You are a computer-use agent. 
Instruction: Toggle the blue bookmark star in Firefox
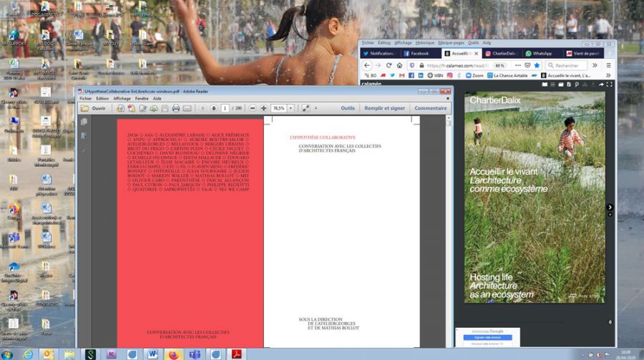tap(537, 65)
